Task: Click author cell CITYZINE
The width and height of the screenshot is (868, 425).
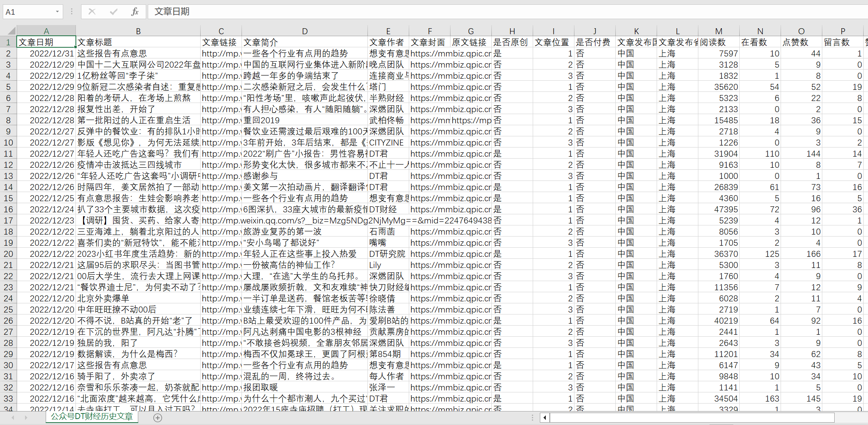Action: (388, 142)
